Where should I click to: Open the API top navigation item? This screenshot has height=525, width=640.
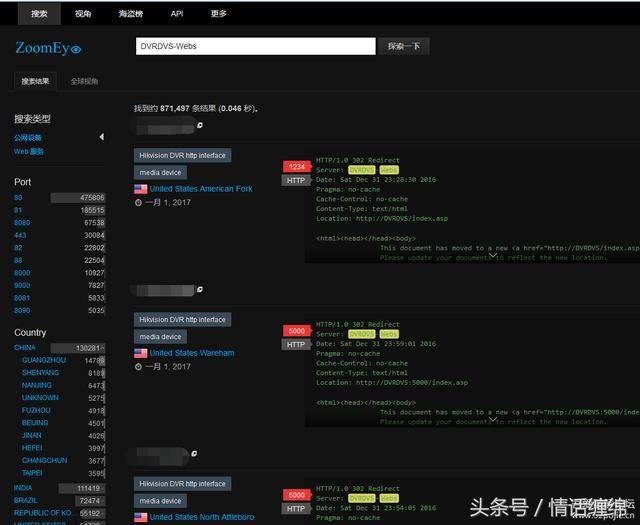[x=177, y=14]
